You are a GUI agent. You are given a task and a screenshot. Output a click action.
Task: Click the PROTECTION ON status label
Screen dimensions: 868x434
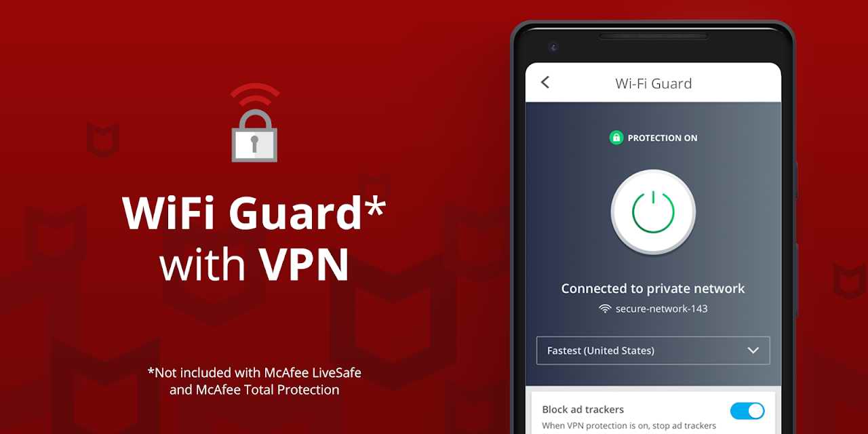click(x=663, y=138)
